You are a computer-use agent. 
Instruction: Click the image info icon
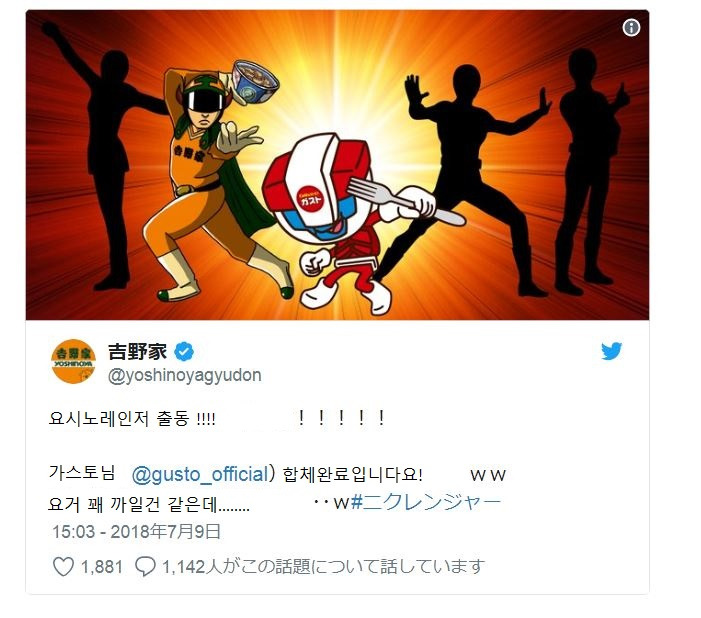631,28
